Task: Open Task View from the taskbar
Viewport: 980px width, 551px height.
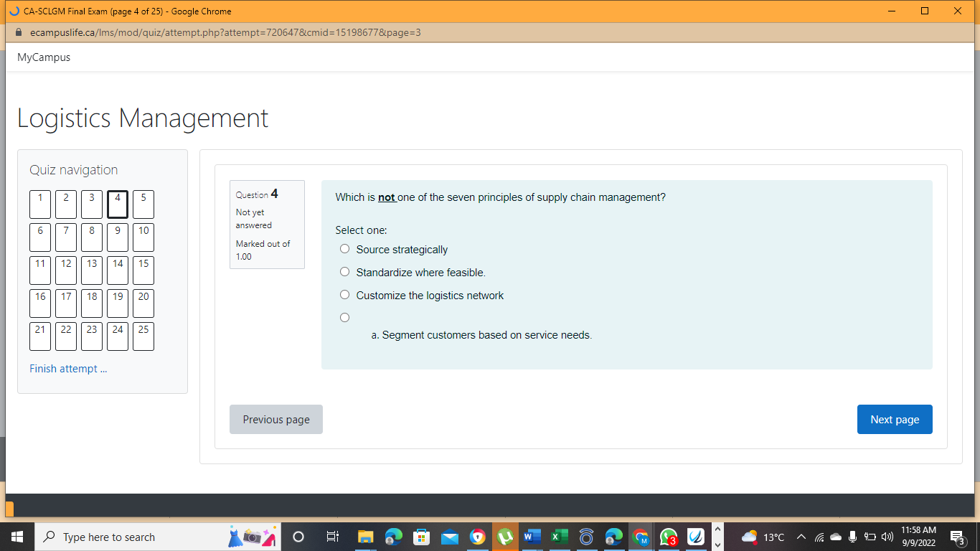Action: (332, 537)
